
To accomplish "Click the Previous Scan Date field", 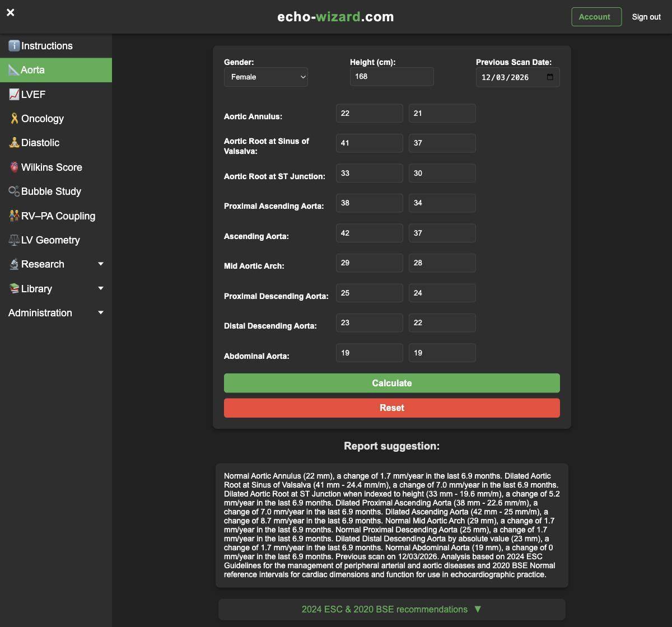I will [518, 77].
